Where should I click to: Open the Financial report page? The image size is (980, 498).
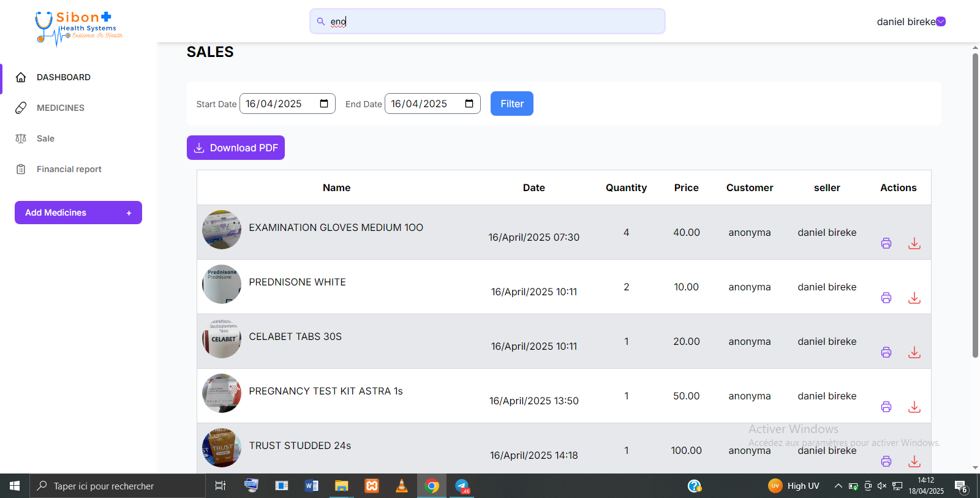69,169
